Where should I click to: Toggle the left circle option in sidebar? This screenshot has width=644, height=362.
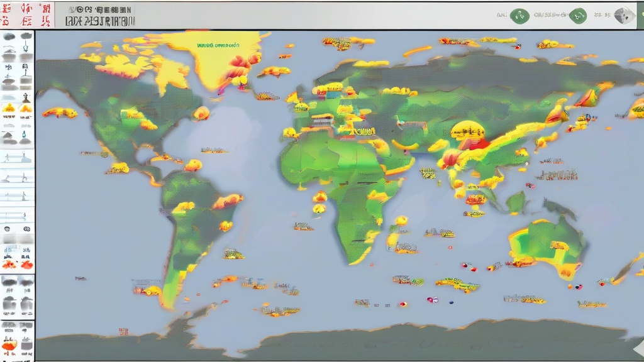pos(8,229)
